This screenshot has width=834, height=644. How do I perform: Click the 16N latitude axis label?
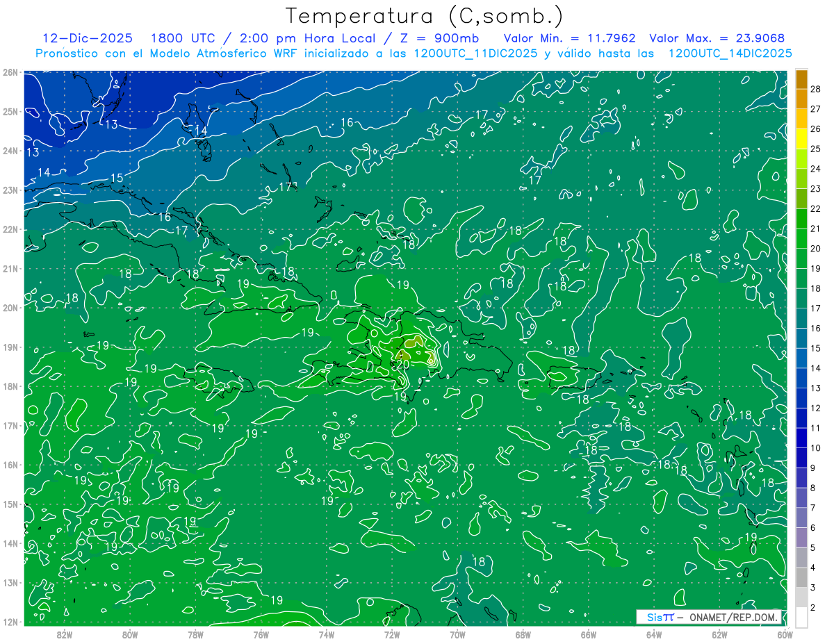pos(10,465)
